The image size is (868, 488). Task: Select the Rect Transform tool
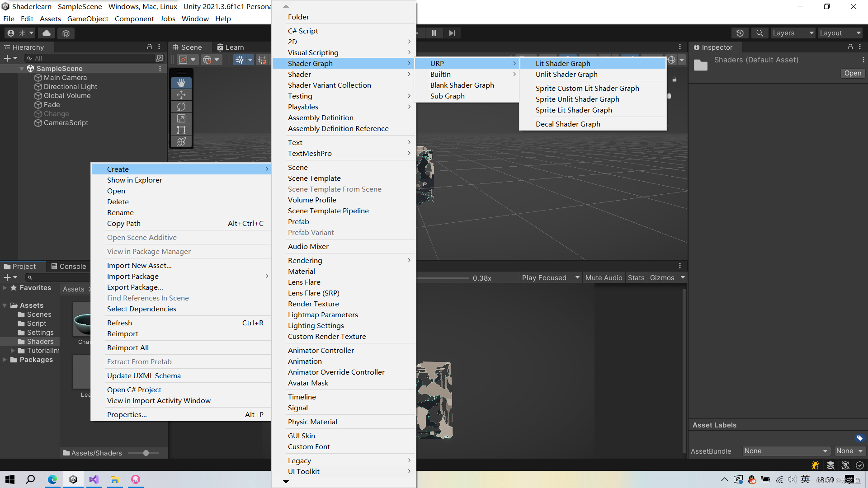(x=181, y=130)
